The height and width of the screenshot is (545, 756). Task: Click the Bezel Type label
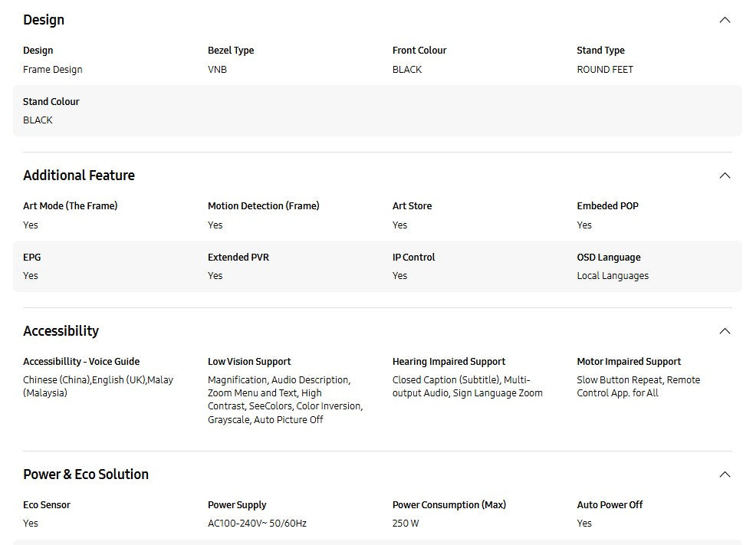[231, 51]
